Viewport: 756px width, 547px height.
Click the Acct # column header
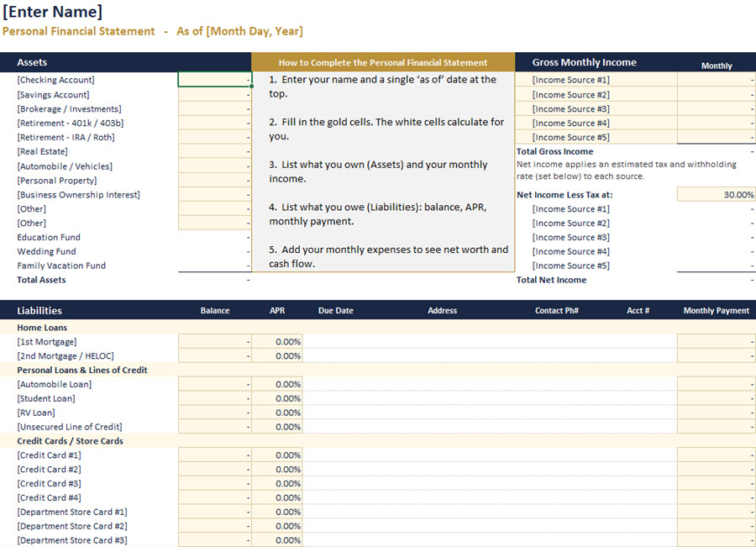click(638, 310)
